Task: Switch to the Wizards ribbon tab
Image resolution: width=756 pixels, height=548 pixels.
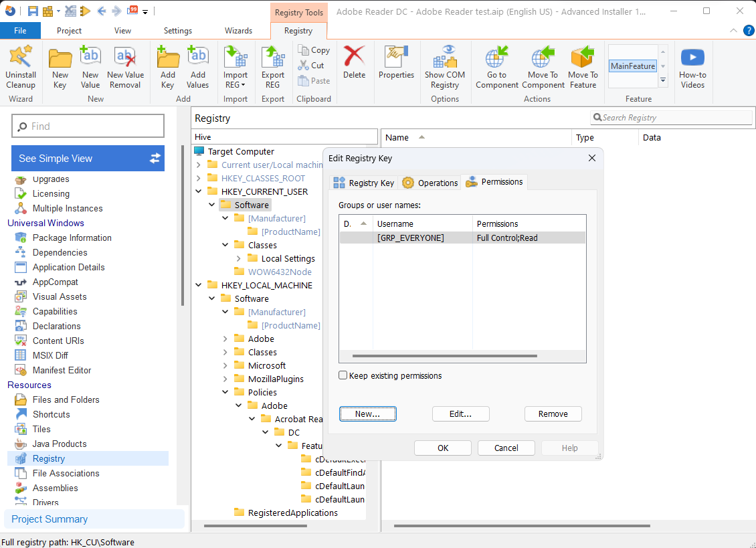Action: click(238, 30)
